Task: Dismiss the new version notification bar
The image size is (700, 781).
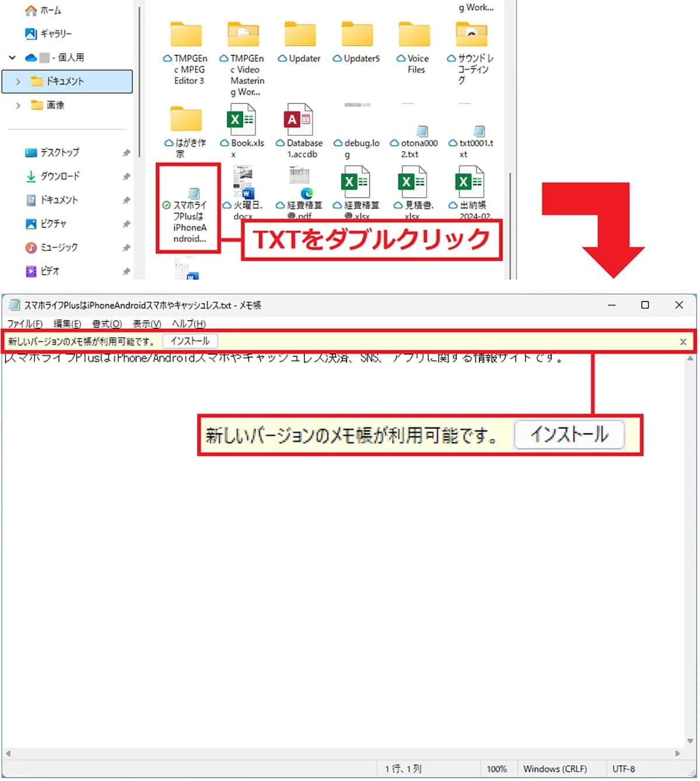Action: [x=682, y=342]
